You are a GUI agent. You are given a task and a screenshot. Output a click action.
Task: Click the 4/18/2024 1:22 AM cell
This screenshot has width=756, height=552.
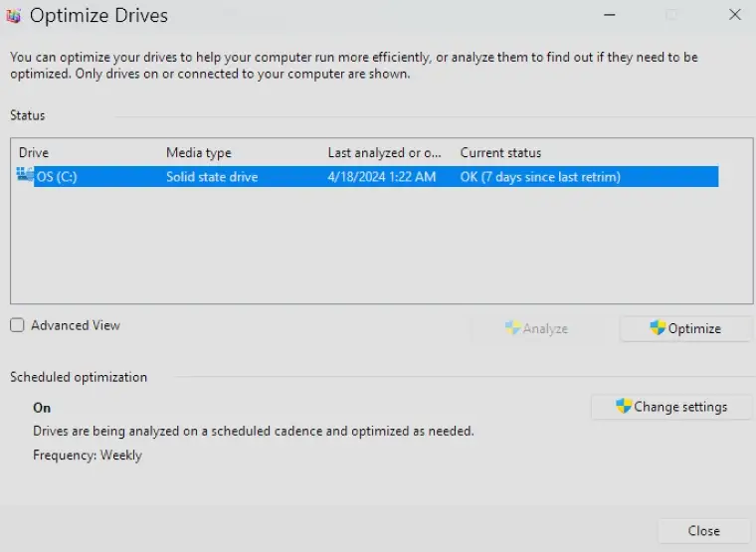point(382,177)
